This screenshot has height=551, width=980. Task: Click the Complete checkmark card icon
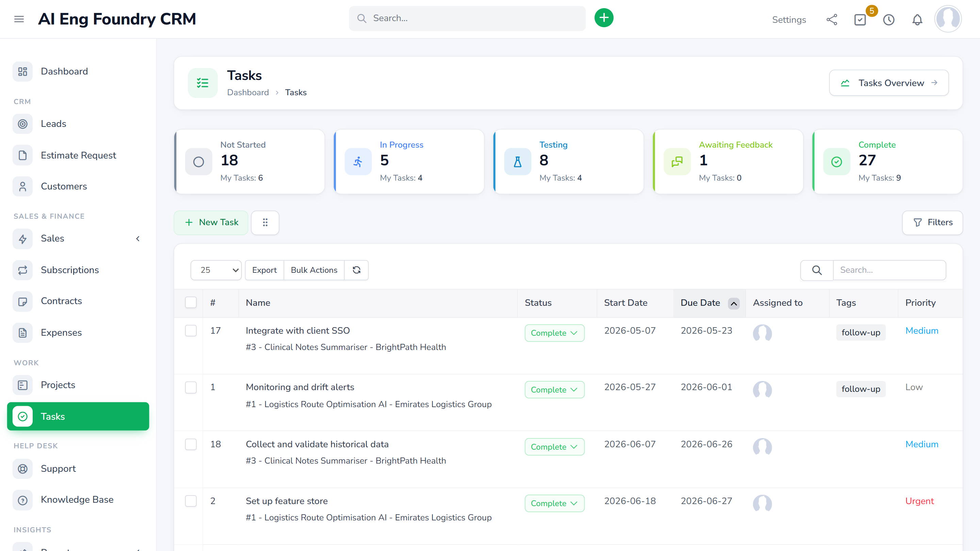pos(837,162)
